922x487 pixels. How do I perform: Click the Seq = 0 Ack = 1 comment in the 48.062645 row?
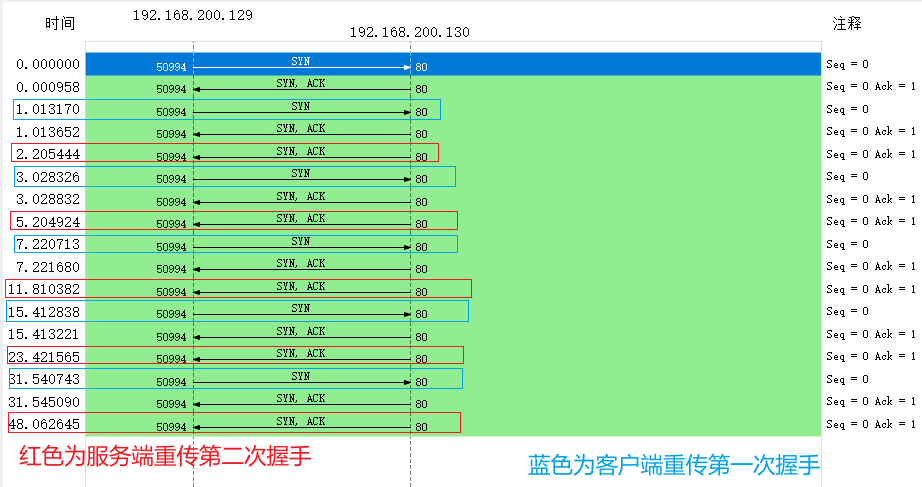pyautogui.click(x=871, y=424)
